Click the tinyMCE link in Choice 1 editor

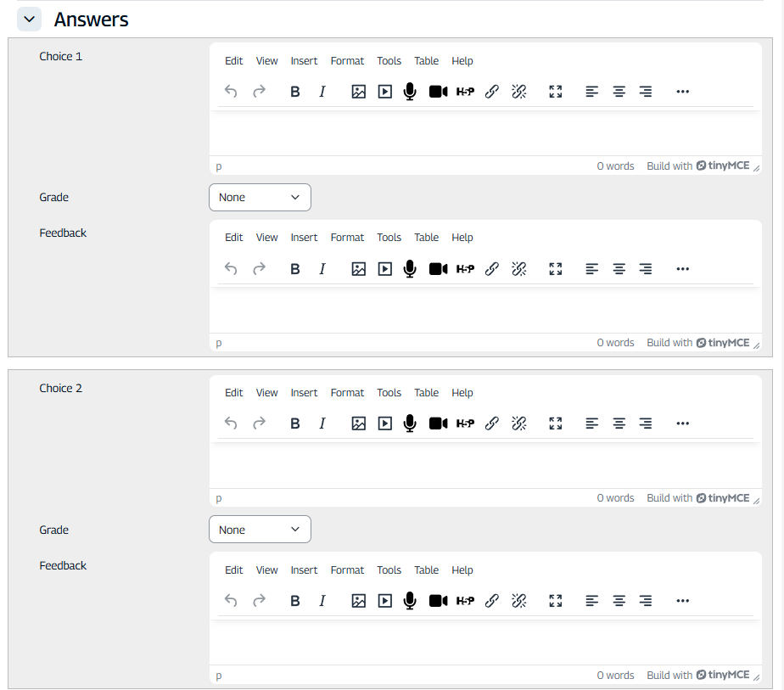click(x=723, y=166)
